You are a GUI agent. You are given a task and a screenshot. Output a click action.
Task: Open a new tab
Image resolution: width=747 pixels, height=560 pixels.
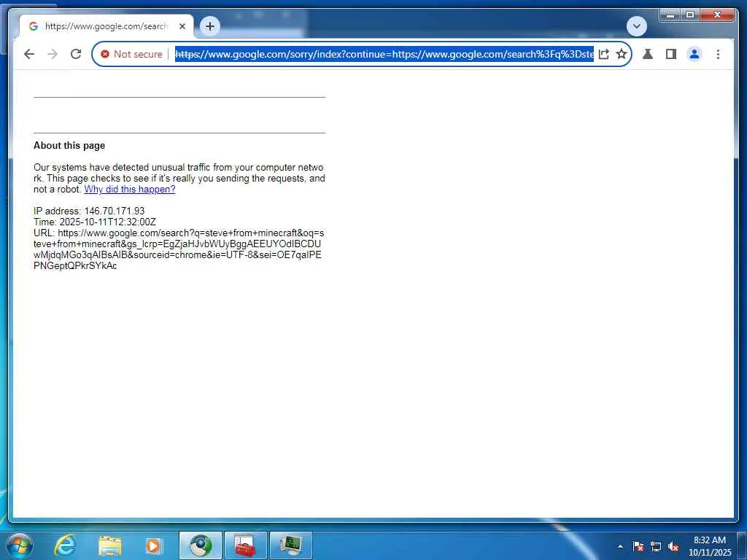pos(210,26)
